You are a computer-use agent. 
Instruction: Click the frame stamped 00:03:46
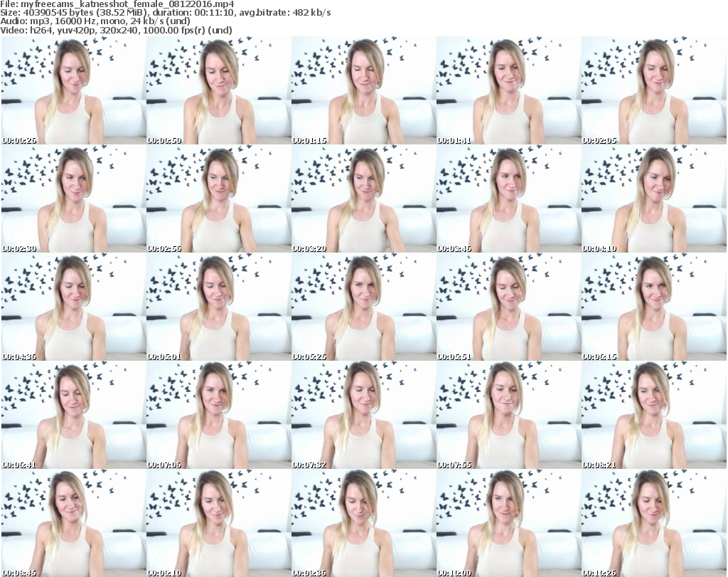coord(508,198)
